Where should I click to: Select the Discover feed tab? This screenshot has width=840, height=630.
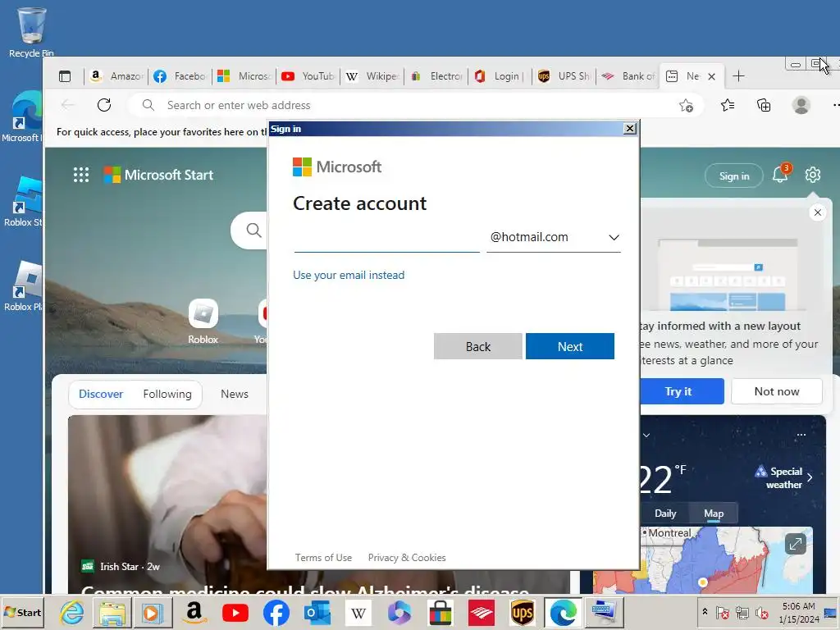[101, 394]
